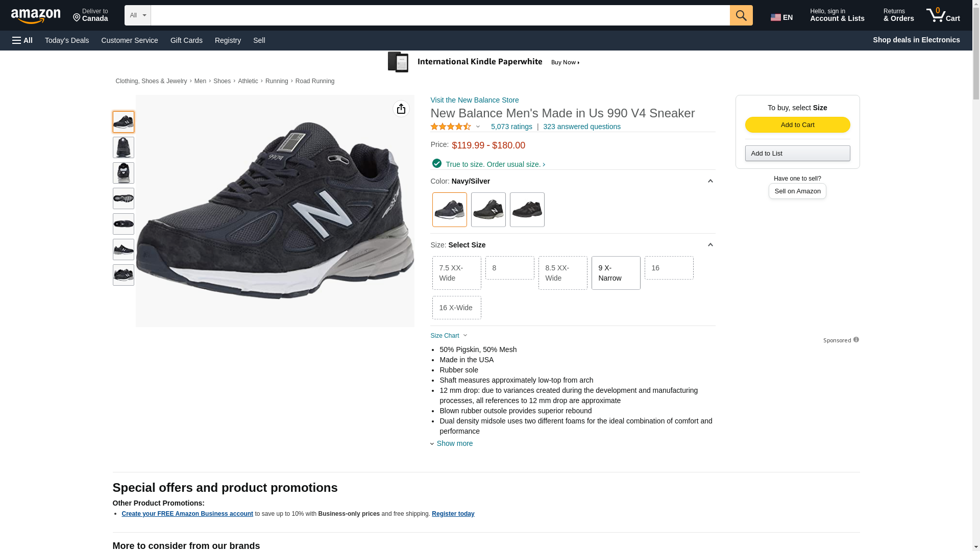980x551 pixels.
Task: Choose the Navy/Silver color swatch
Action: tap(449, 210)
